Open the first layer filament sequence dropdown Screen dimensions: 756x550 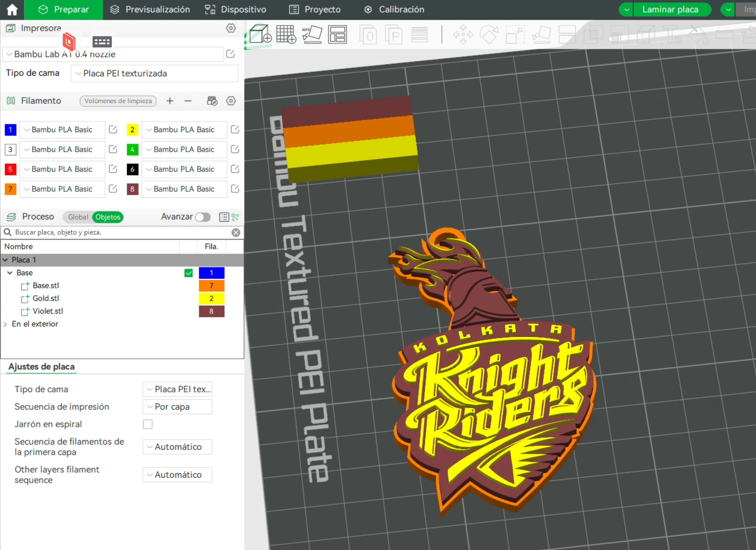click(x=177, y=447)
